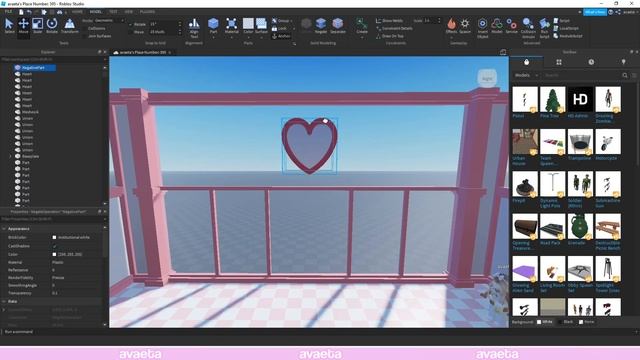Screen dimensions: 640x360
Task: Open the Toolbox Inventory grid tab
Action: pos(559,62)
